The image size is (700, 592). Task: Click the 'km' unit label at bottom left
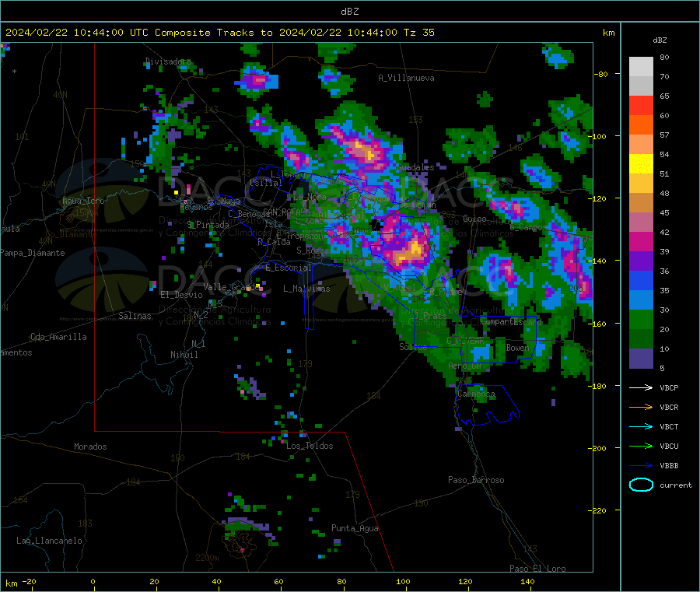11,583
